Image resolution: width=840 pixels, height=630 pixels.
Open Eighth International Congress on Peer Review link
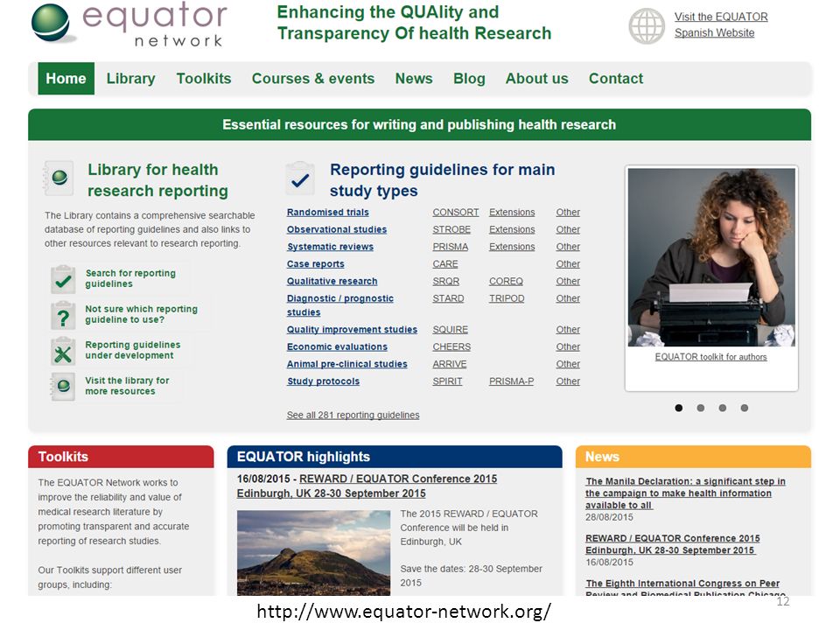pyautogui.click(x=685, y=588)
